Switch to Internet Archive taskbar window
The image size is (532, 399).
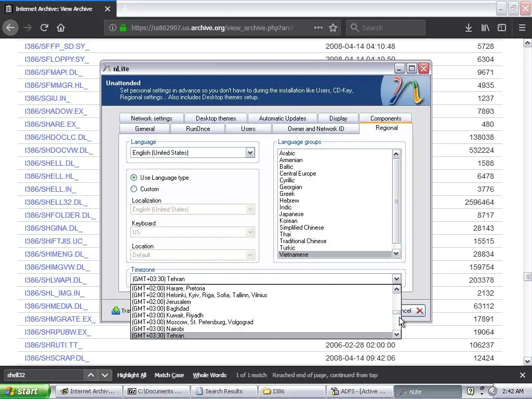pos(88,391)
